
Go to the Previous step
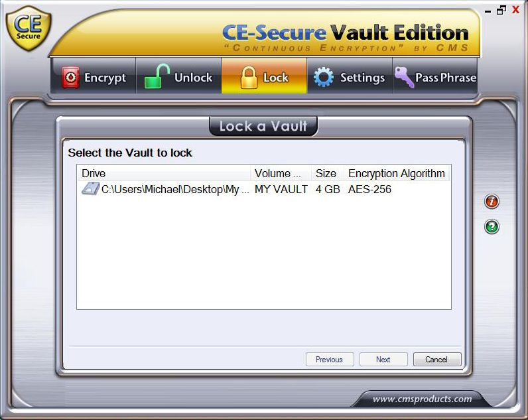330,360
